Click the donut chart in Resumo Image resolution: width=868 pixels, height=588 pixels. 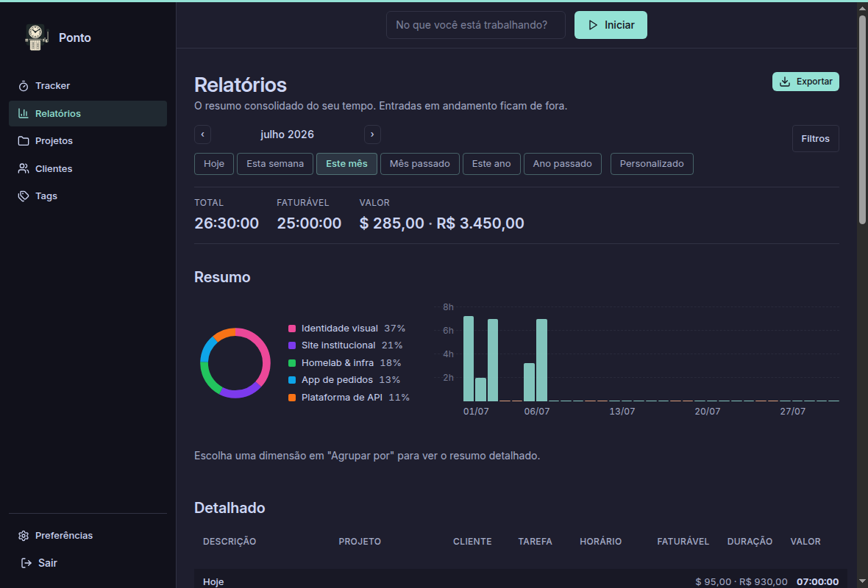coord(235,363)
